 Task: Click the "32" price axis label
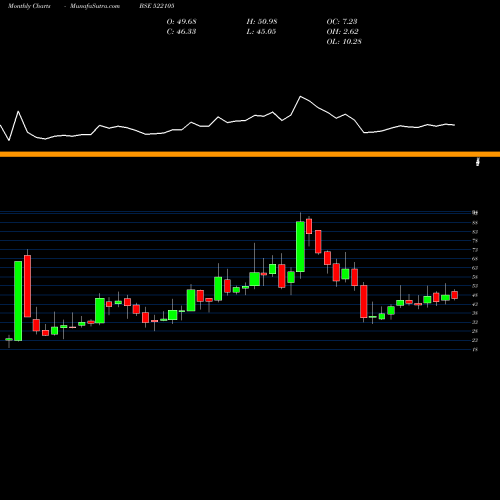pos(475,322)
